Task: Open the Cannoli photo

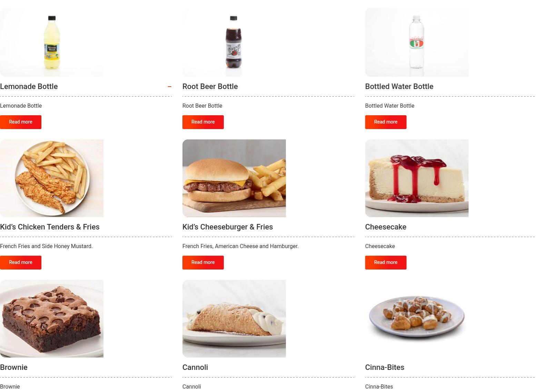Action: point(234,319)
